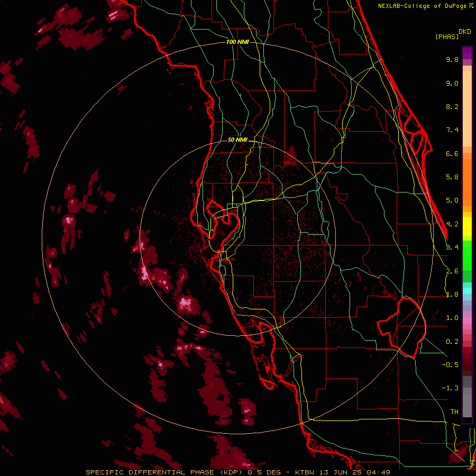Click the 04:49 timestamp in the caption
Viewport: 476px width, 476px height.
pyautogui.click(x=378, y=472)
